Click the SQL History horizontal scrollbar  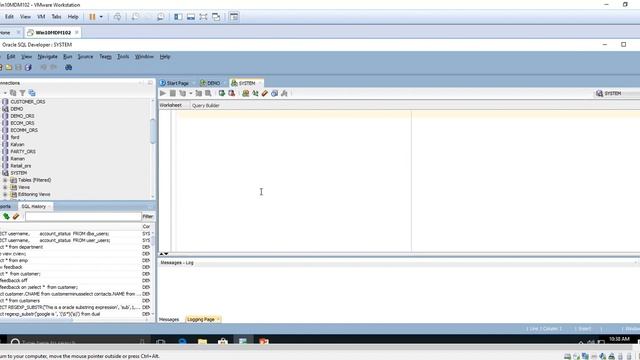37,320
